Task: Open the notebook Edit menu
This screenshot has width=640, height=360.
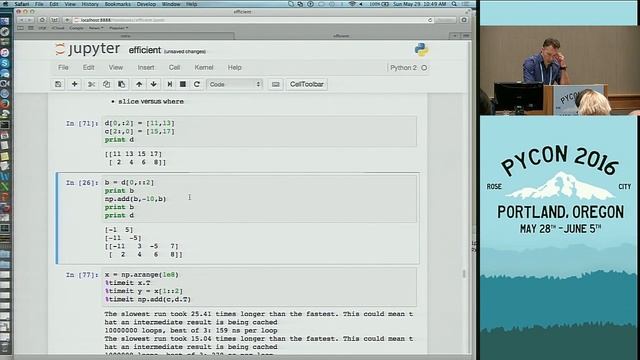Action: pos(89,67)
